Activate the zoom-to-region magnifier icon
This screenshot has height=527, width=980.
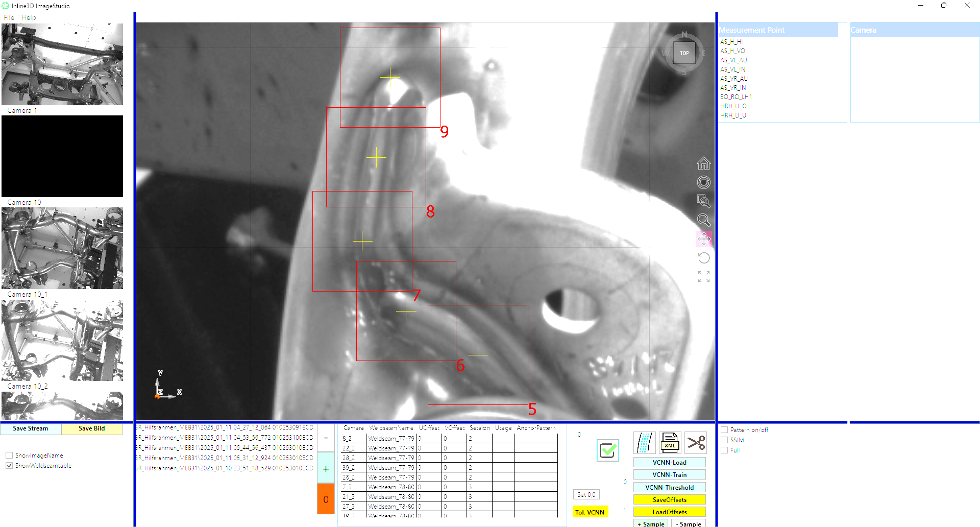pos(703,201)
